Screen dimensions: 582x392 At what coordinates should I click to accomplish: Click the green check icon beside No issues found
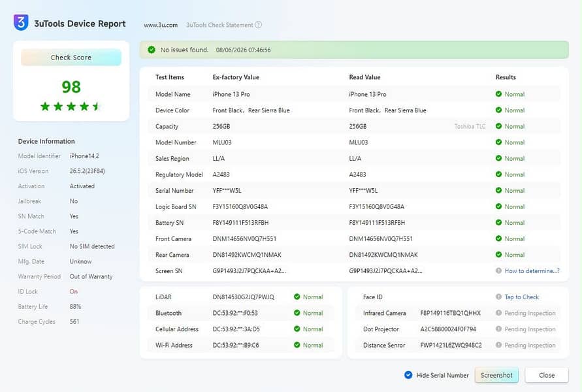(152, 50)
